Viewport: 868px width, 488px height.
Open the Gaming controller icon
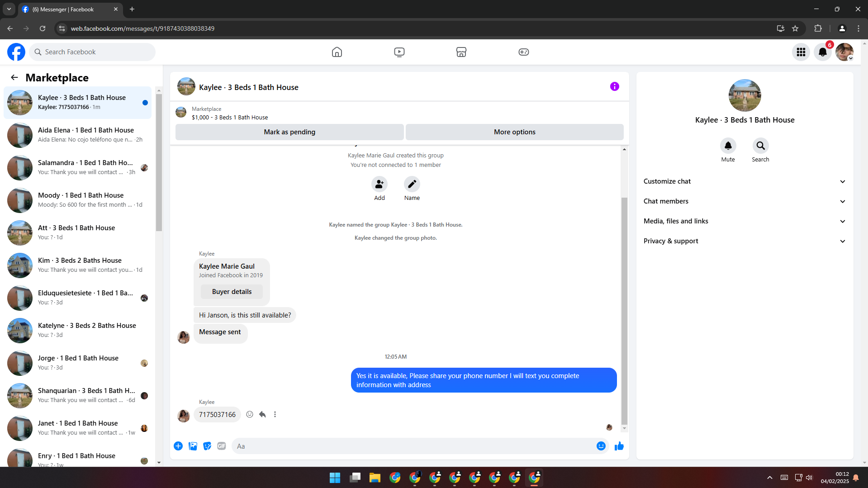(x=523, y=52)
